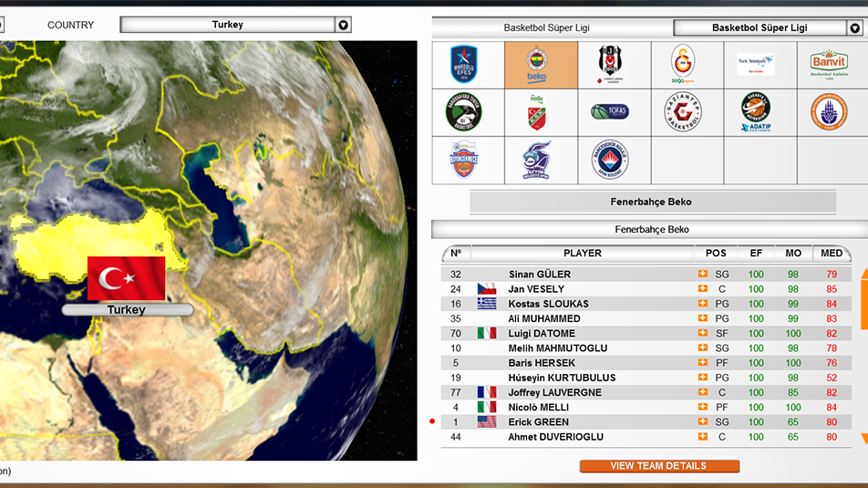This screenshot has width=868, height=488.
Task: Expand the Basketbol Süper Ligi league combo box
Action: [768, 27]
